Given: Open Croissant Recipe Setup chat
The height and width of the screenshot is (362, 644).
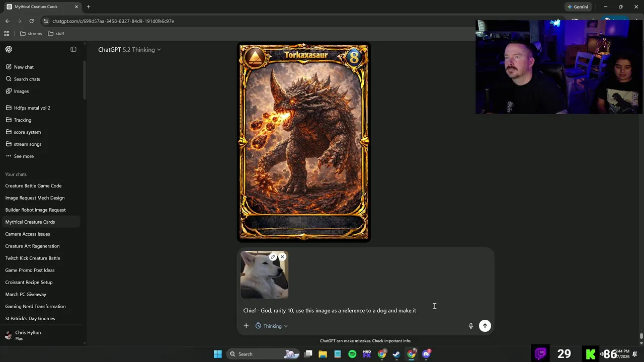Looking at the screenshot, I should click(29, 282).
